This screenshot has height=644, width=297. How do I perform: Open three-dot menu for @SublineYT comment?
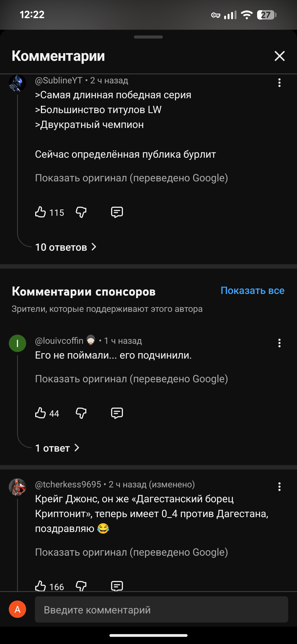(x=279, y=83)
